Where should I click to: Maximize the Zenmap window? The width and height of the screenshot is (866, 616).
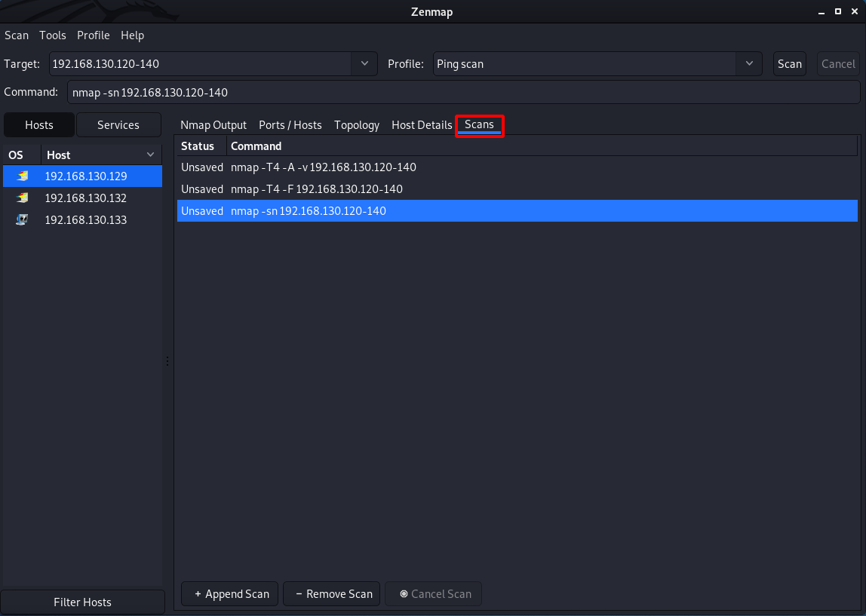838,11
